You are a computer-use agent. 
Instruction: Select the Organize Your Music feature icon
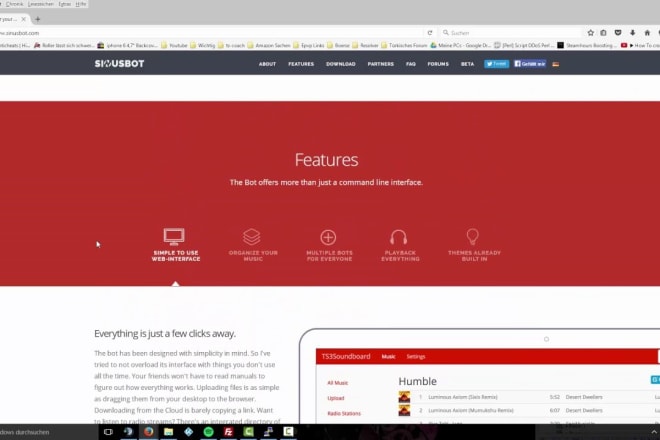click(252, 237)
